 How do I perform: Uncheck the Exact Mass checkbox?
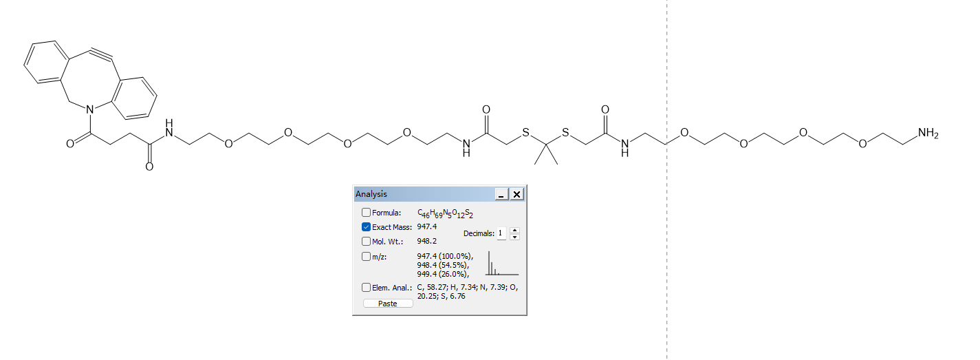[367, 227]
